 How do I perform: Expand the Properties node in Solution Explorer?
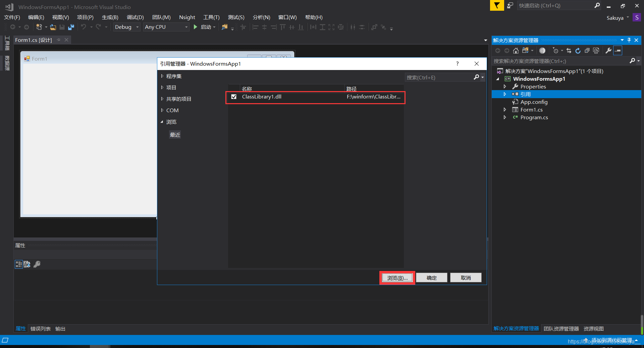point(505,86)
